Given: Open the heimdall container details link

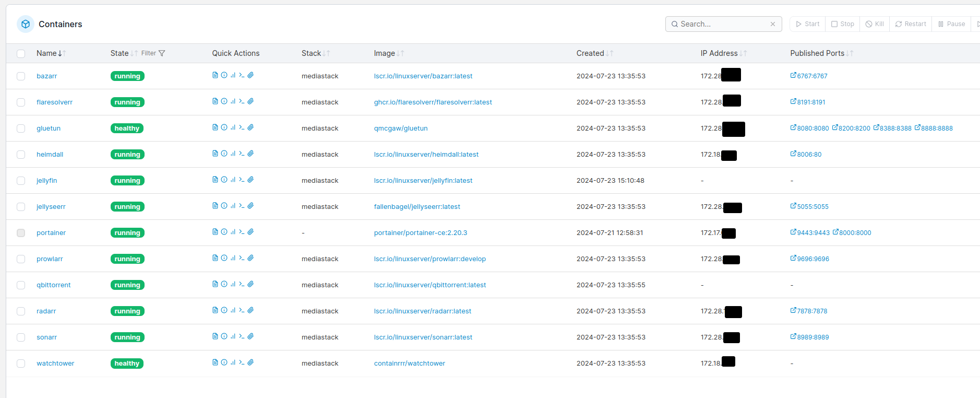Looking at the screenshot, I should tap(50, 155).
